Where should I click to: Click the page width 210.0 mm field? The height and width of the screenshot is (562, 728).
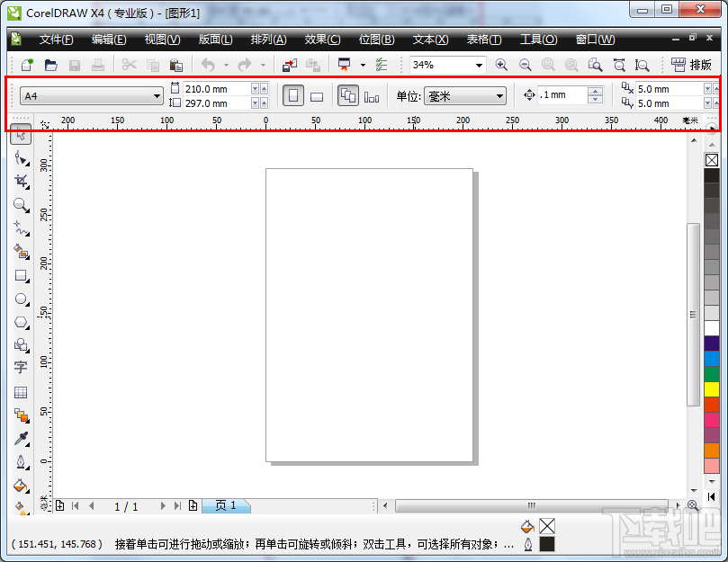[x=217, y=89]
